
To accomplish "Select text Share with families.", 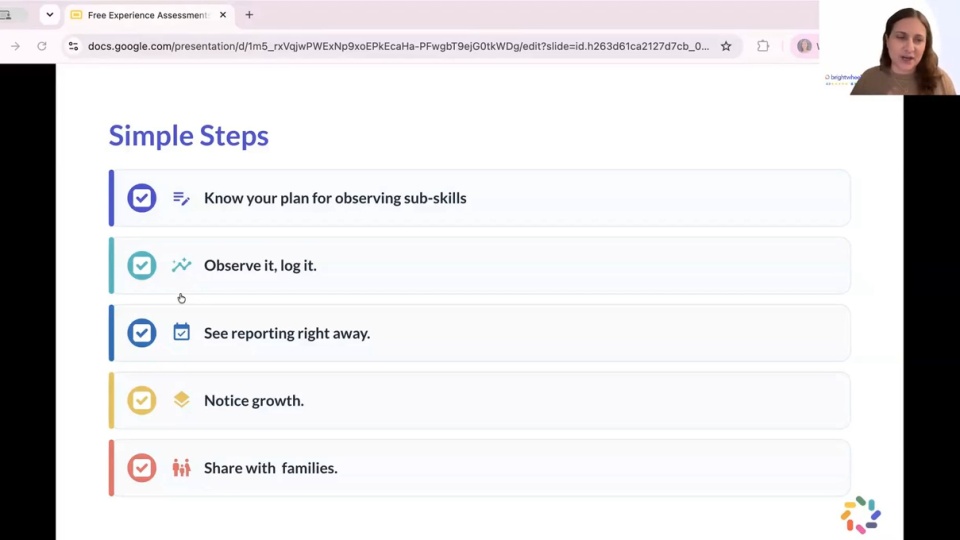I will [271, 468].
